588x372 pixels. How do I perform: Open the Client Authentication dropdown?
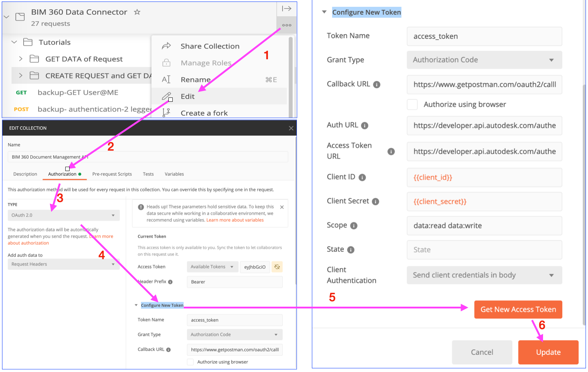(484, 275)
